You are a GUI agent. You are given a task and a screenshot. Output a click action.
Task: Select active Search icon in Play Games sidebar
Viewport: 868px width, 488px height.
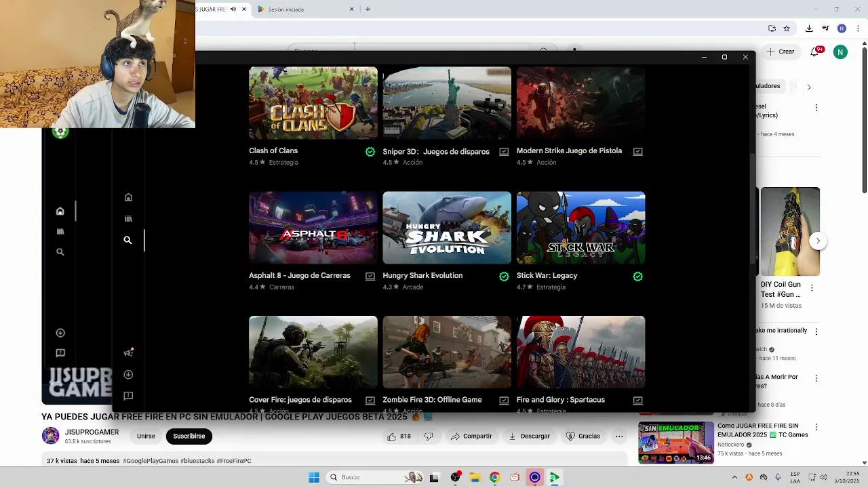pos(127,240)
